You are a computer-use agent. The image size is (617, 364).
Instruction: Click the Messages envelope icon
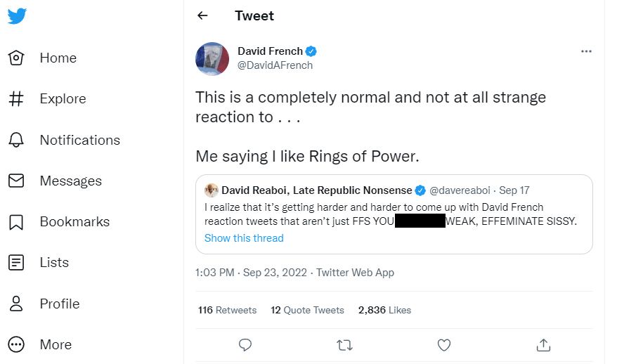click(16, 181)
